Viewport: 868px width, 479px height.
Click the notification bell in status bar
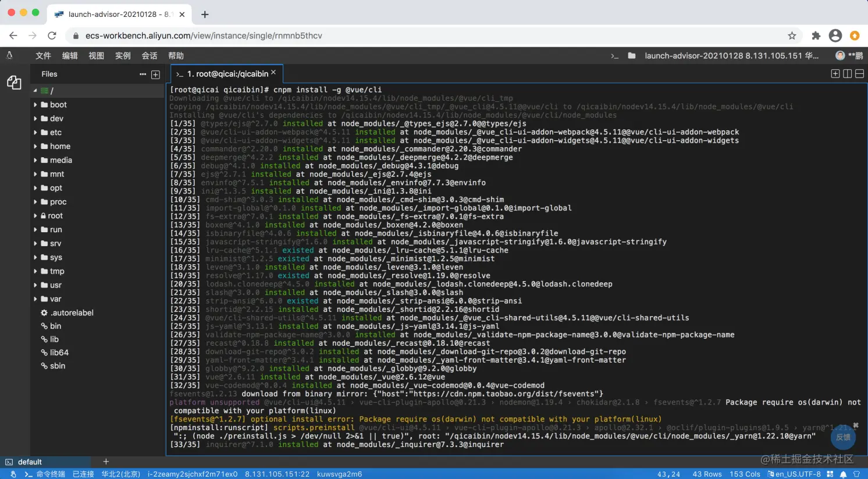843,474
